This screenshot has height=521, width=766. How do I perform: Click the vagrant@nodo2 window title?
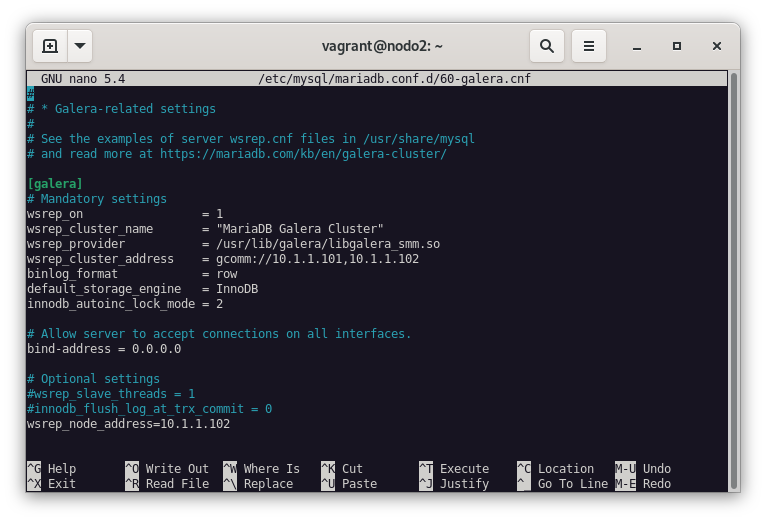(x=382, y=46)
